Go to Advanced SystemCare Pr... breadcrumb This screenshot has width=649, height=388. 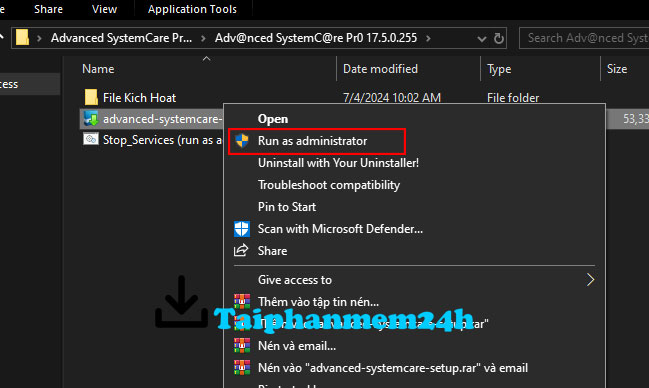point(121,38)
